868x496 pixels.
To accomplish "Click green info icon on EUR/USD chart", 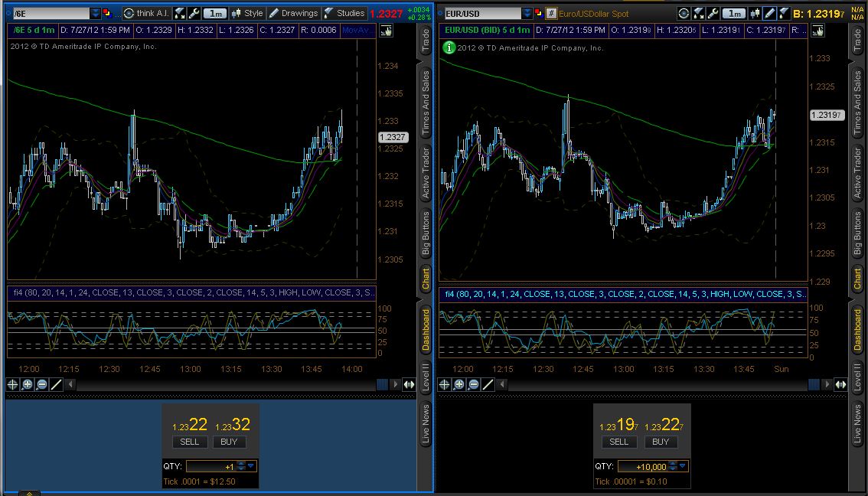I will (449, 47).
